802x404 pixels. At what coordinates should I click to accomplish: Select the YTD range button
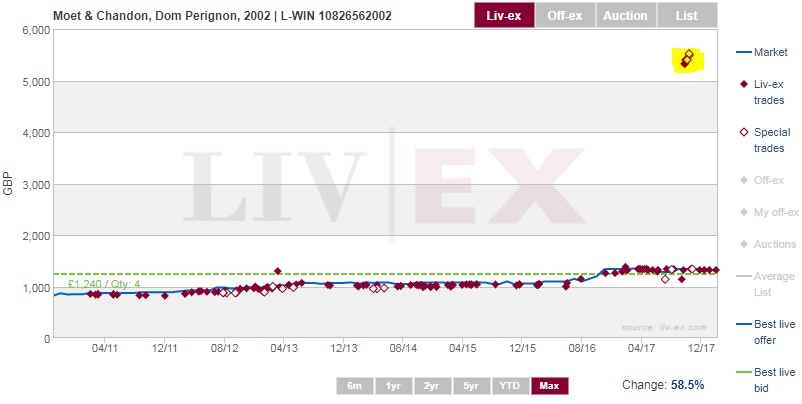click(x=509, y=386)
